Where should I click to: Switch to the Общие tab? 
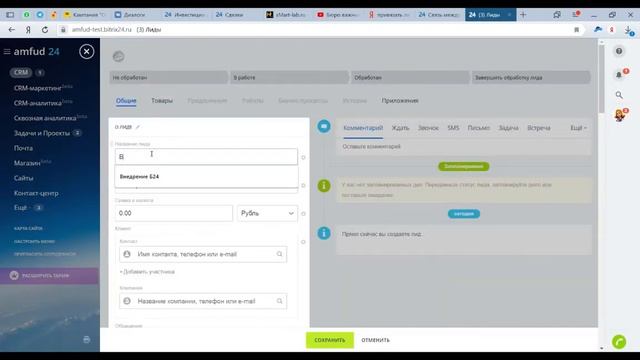[126, 101]
